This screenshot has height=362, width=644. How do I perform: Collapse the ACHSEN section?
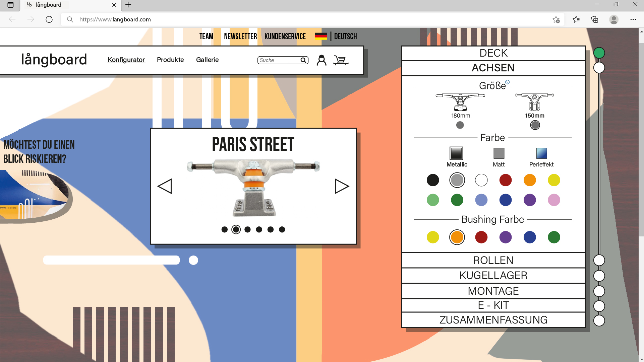click(493, 68)
